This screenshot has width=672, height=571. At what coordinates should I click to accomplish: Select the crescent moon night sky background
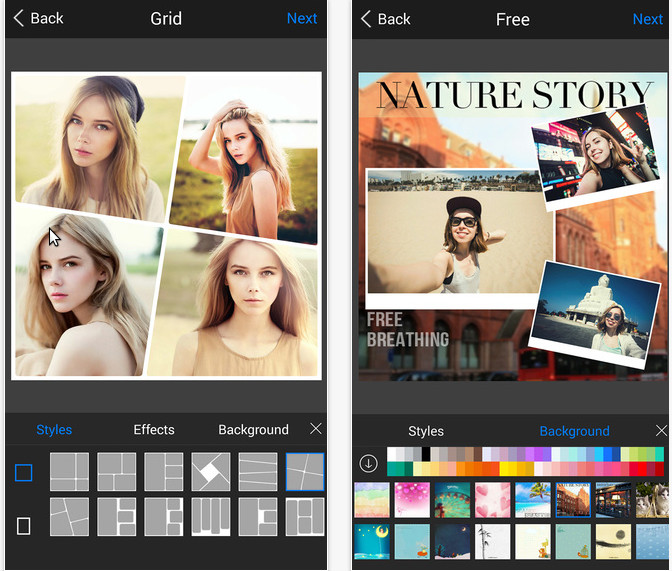[372, 541]
